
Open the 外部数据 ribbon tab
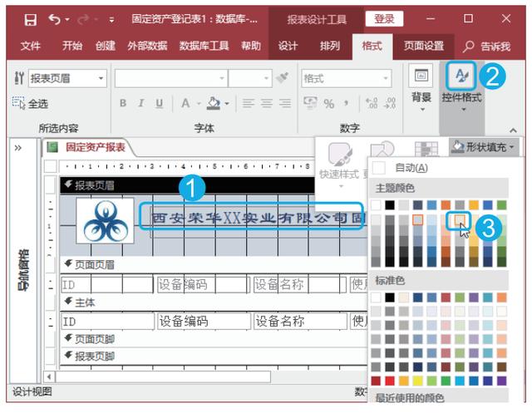pos(147,46)
